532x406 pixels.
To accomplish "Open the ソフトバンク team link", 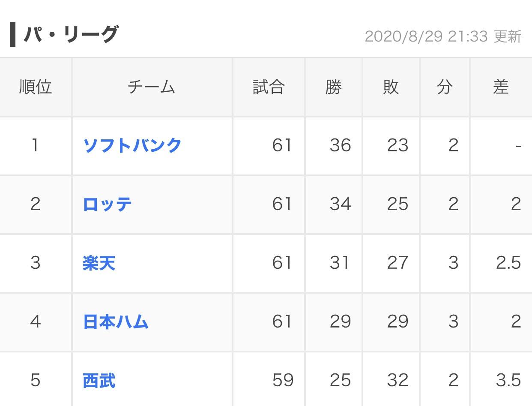I will [x=132, y=146].
